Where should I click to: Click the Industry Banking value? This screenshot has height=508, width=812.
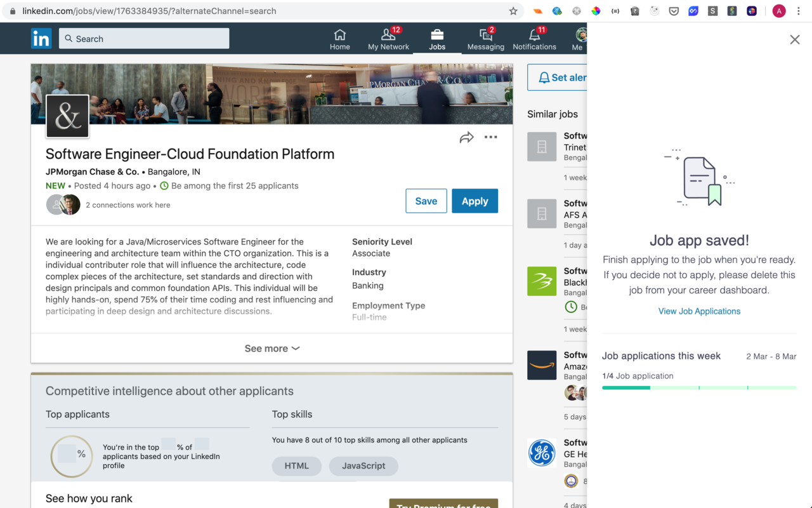(368, 286)
